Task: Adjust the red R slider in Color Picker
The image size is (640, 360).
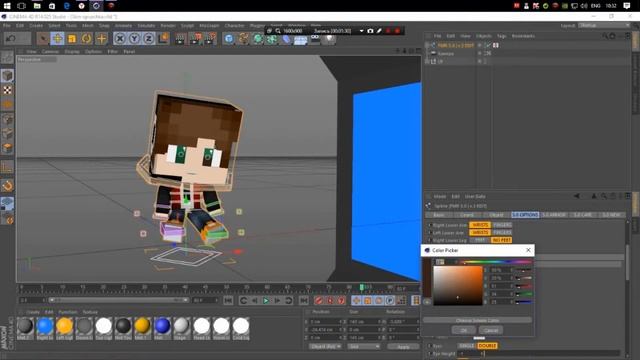Action: (524, 286)
